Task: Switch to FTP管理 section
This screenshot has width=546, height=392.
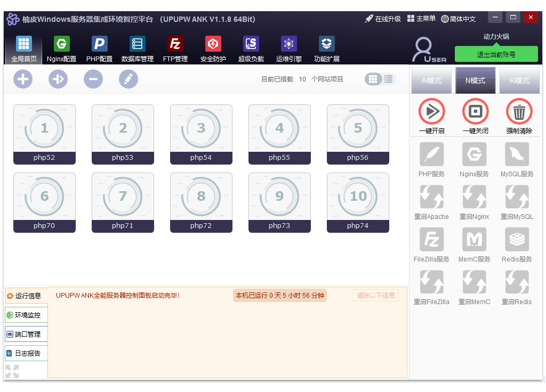Action: point(175,49)
